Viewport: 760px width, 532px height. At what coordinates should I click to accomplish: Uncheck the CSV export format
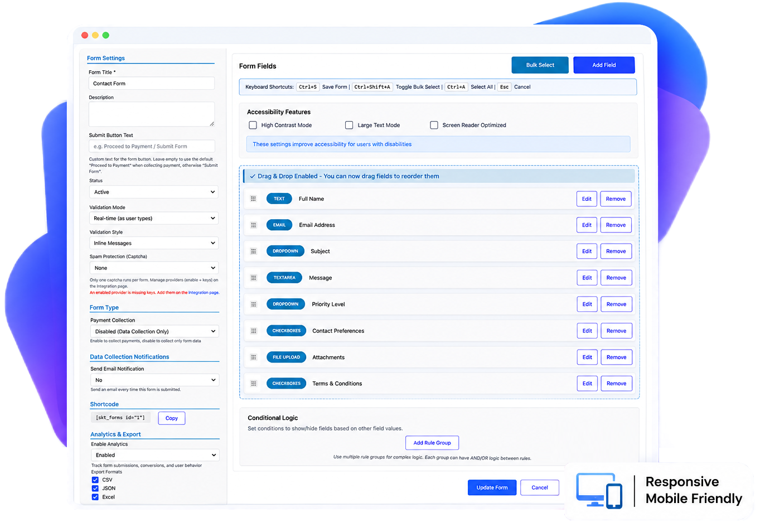(x=95, y=480)
